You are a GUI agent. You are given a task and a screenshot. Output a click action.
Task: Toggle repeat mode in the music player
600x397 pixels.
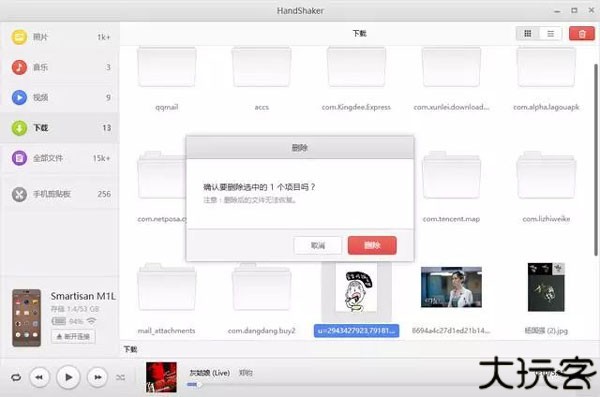16,377
